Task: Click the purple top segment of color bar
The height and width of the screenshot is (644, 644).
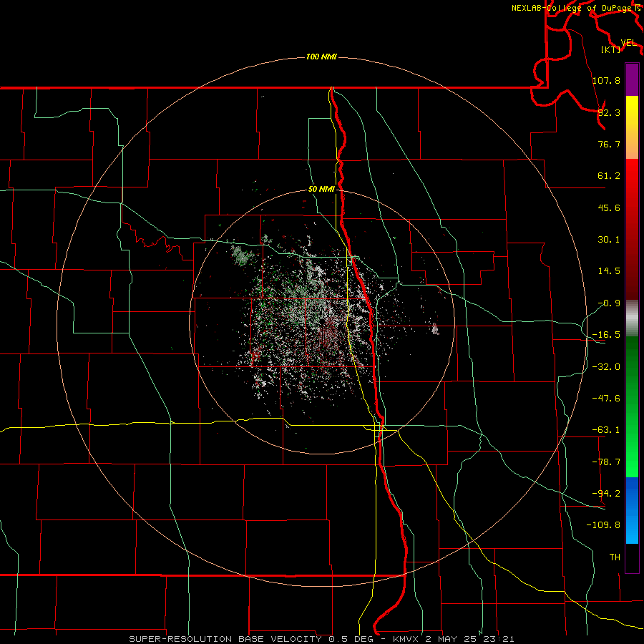Action: pos(632,79)
